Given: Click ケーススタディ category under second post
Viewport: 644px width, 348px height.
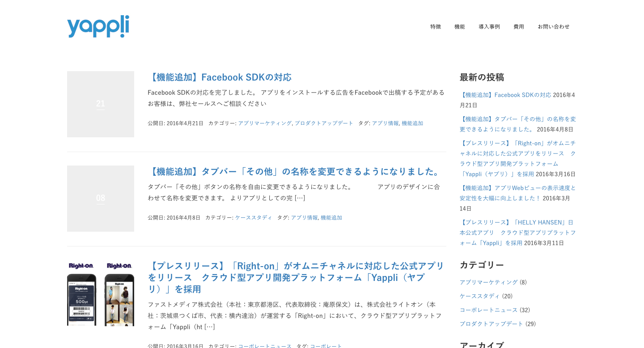Looking at the screenshot, I should [254, 218].
